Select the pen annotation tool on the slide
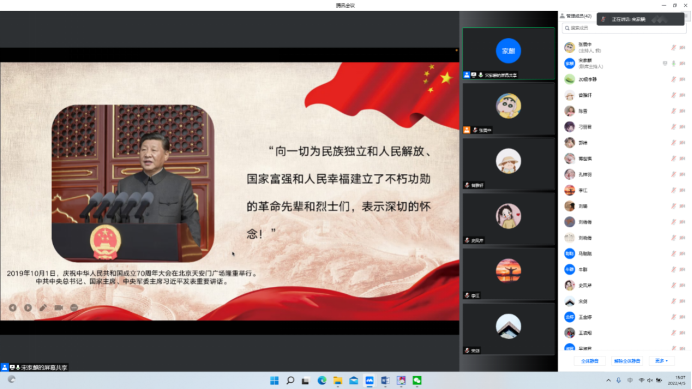 43,308
